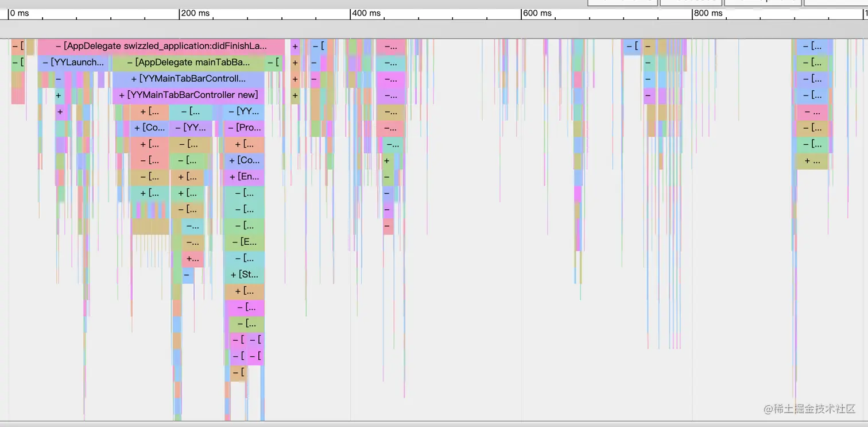This screenshot has width=868, height=427.
Task: Select the -[AppDelegate mainTabBa... slice
Action: pyautogui.click(x=188, y=62)
